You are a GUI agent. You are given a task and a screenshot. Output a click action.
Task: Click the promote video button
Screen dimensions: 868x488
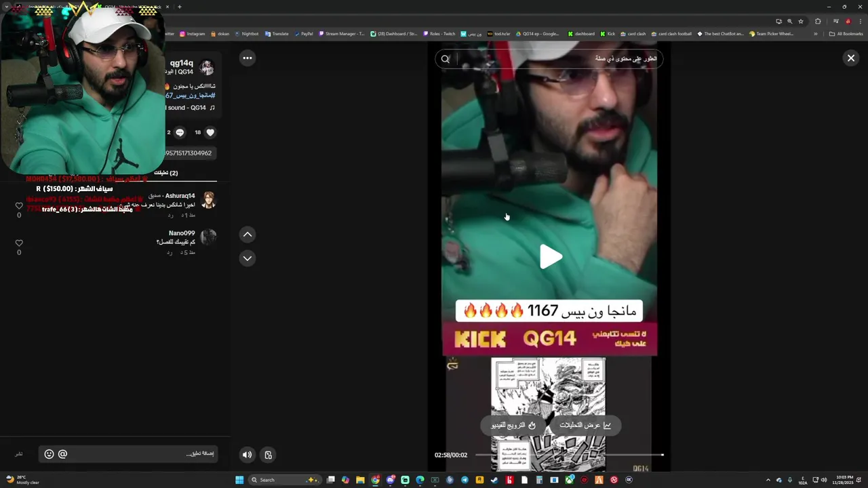[513, 425]
